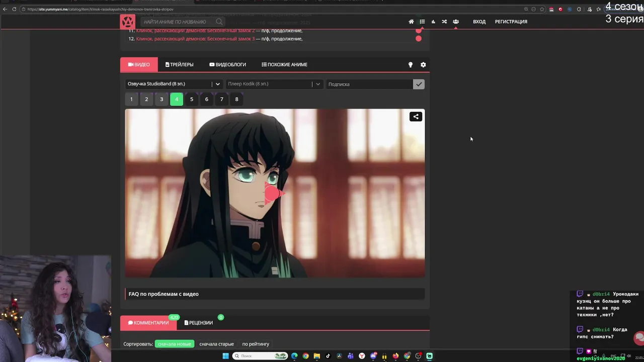Open the catalog list icon in header
This screenshot has height=362, width=644.
(x=422, y=22)
